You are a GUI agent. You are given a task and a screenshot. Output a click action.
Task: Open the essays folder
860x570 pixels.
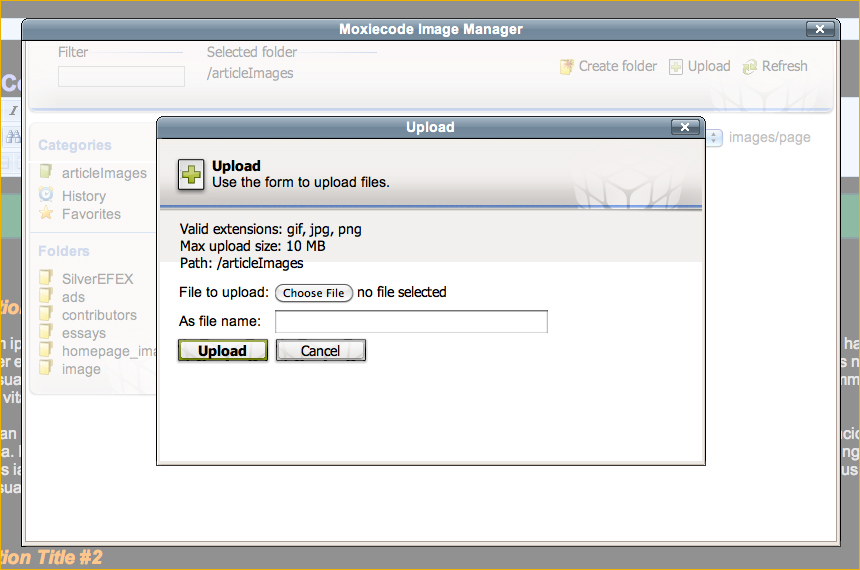(x=84, y=333)
